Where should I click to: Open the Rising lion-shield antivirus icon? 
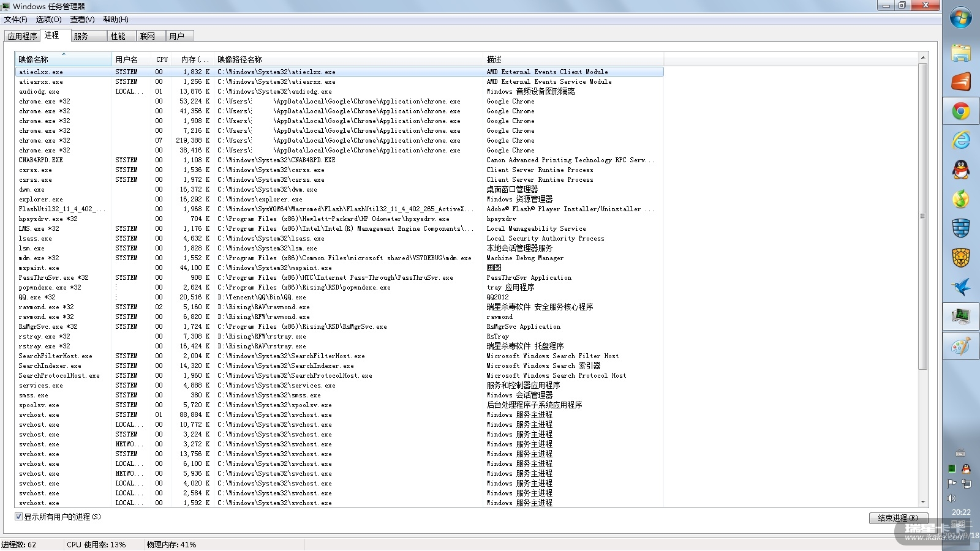(960, 258)
